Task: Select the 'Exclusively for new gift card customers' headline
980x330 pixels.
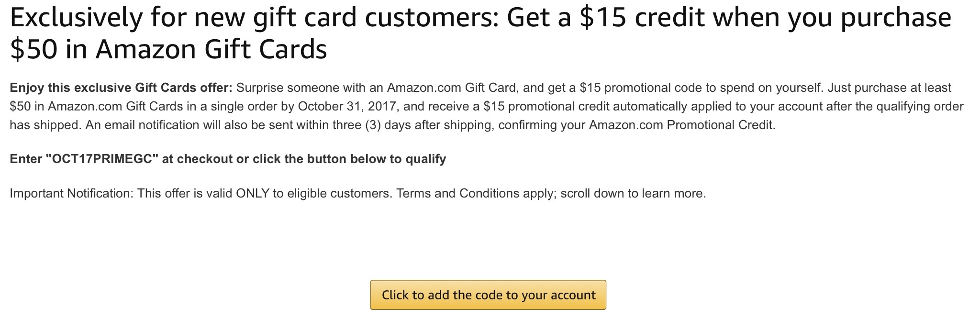Action: coord(254,17)
